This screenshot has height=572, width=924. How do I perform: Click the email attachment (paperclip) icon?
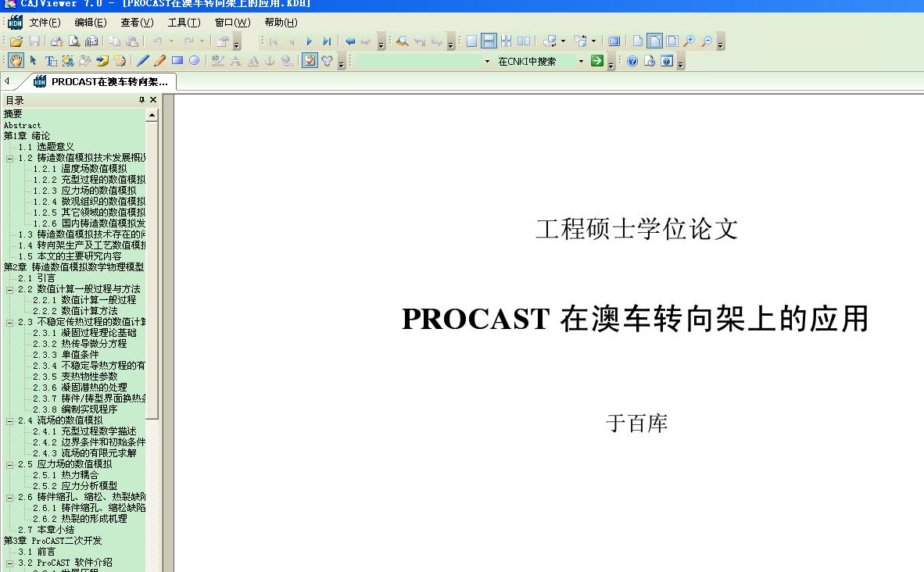pyautogui.click(x=91, y=41)
